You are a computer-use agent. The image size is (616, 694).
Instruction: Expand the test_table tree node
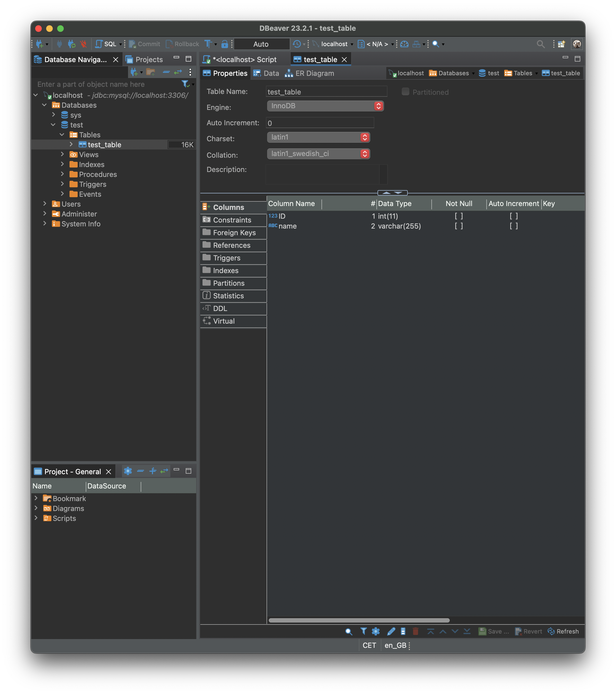(71, 144)
